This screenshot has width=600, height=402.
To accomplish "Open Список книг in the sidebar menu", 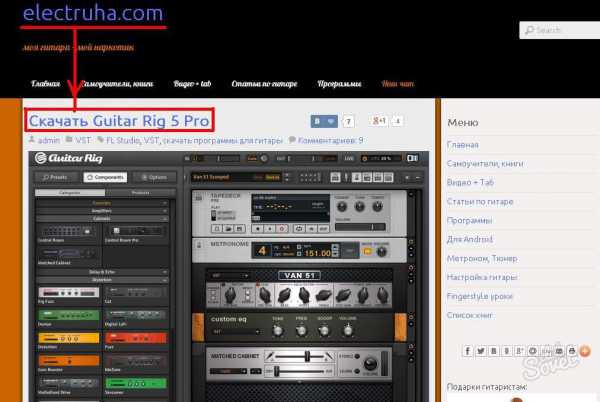I will pyautogui.click(x=470, y=315).
